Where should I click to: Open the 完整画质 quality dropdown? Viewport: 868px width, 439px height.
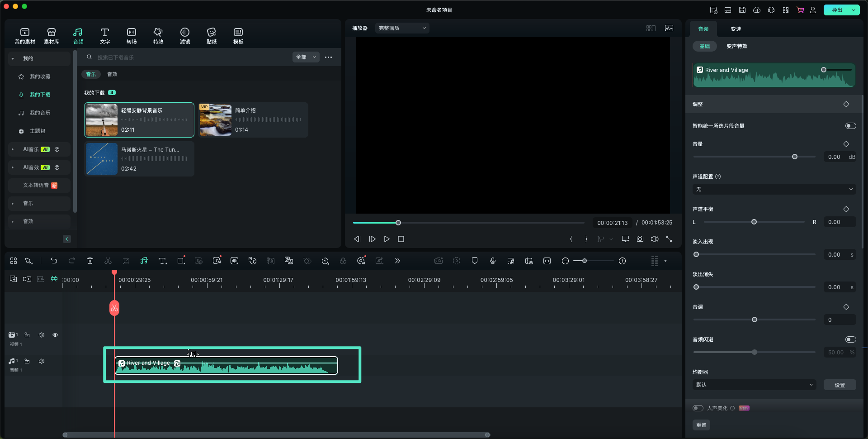click(x=402, y=28)
